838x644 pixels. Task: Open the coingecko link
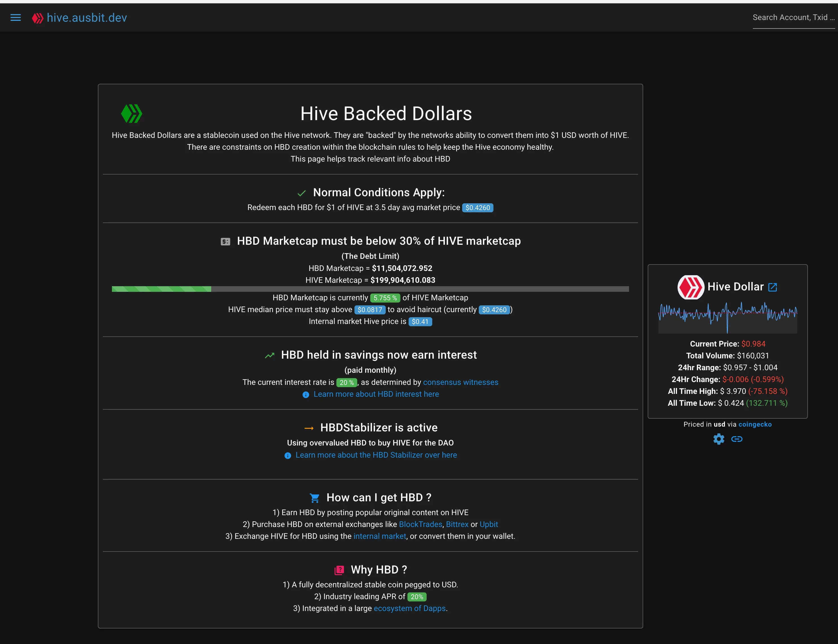tap(755, 424)
